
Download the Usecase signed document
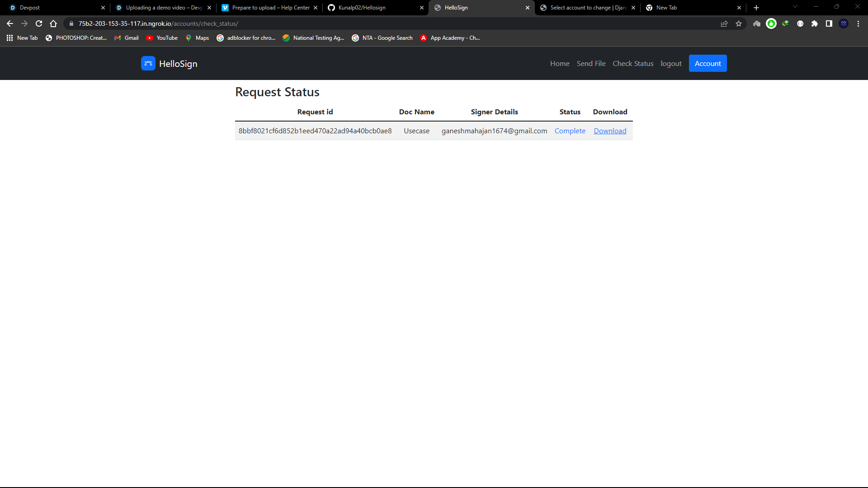610,131
